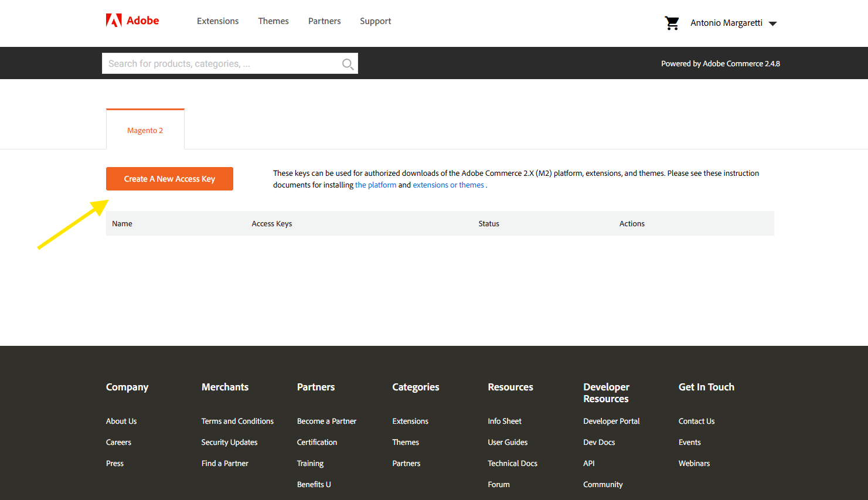Open the Themes menu in header
868x500 pixels.
pos(273,21)
